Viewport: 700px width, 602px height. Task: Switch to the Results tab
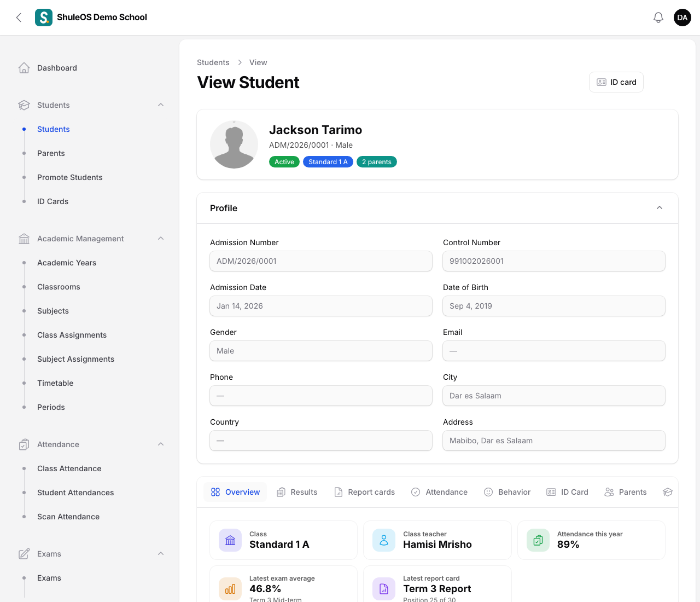pos(297,492)
